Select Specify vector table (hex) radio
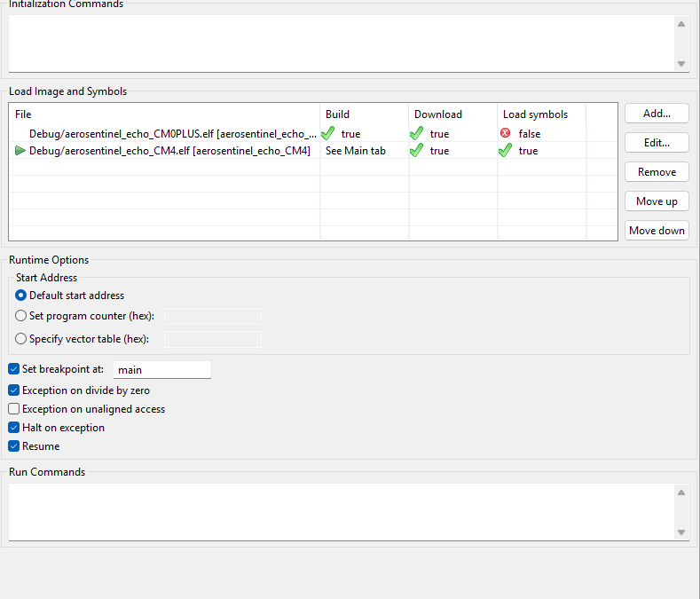Viewport: 700px width, 599px height. click(20, 339)
